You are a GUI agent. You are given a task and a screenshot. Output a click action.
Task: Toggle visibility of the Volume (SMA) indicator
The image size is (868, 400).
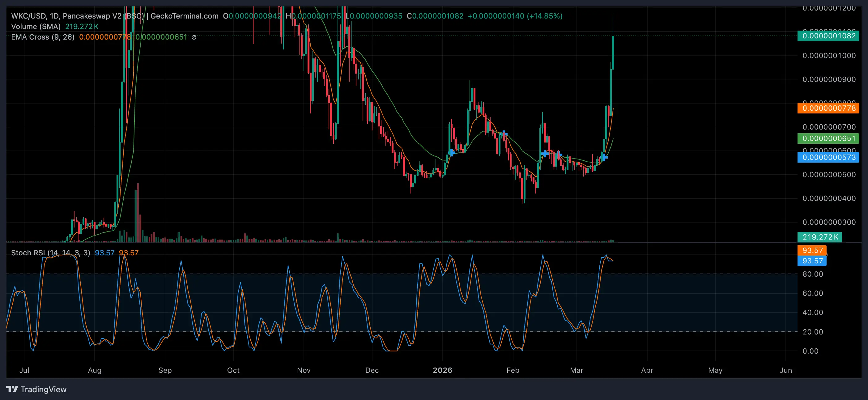pos(35,27)
